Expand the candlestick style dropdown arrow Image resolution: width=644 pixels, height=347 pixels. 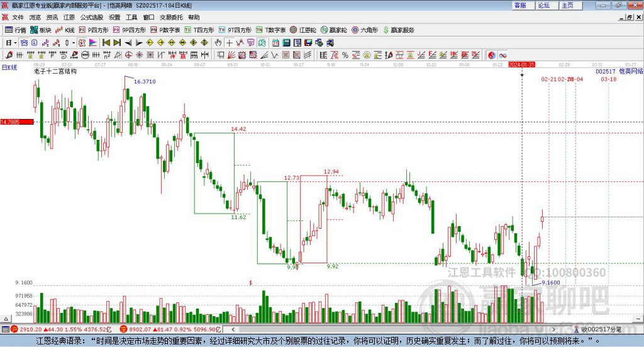(74, 43)
